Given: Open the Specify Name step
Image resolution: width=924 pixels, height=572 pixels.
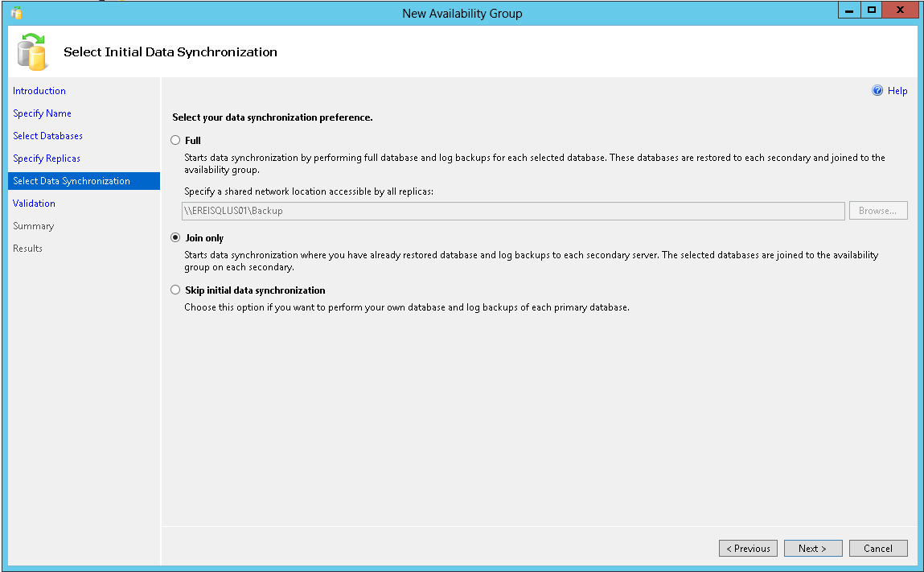Looking at the screenshot, I should click(42, 113).
